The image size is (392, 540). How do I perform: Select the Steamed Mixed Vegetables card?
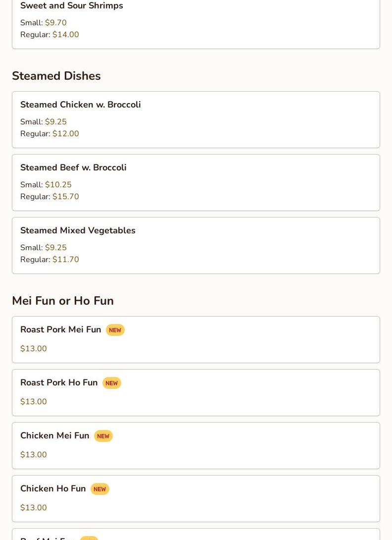(196, 246)
